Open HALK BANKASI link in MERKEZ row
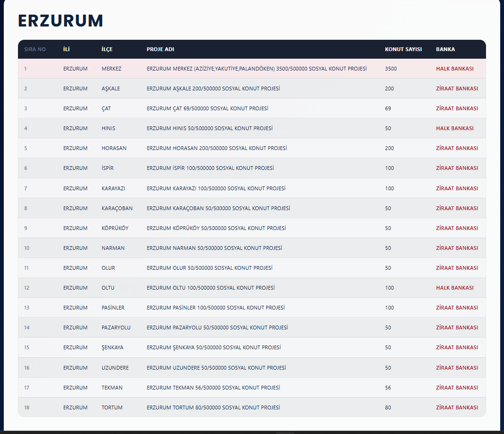 click(454, 69)
